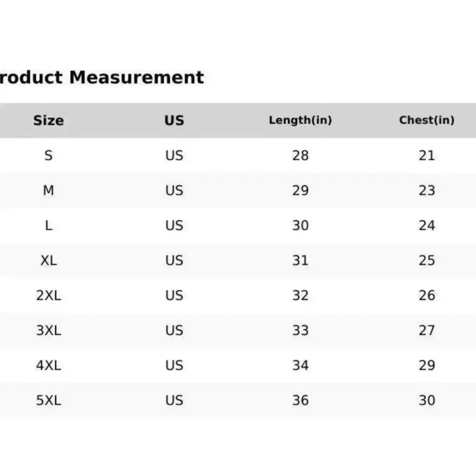This screenshot has width=476, height=476.
Task: Select the XL size row label
Action: 49,261
